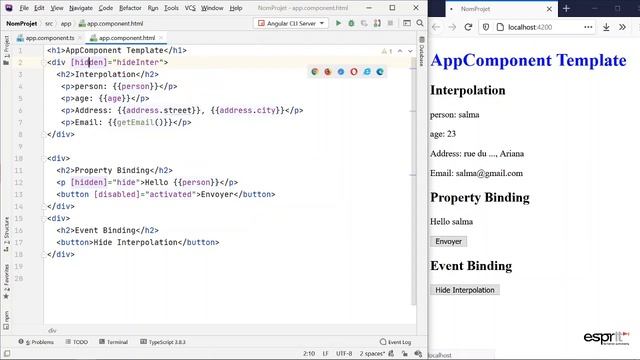Collapse the div fold at line 10

(x=43, y=158)
